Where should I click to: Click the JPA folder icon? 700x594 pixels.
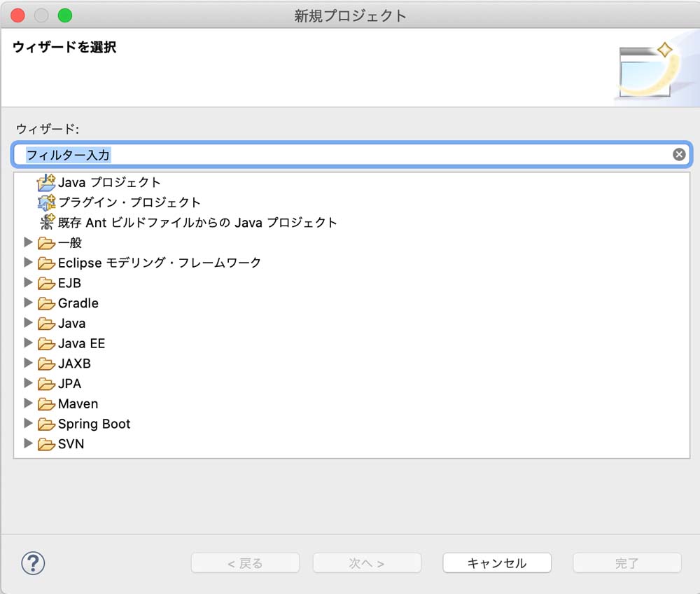tap(46, 384)
